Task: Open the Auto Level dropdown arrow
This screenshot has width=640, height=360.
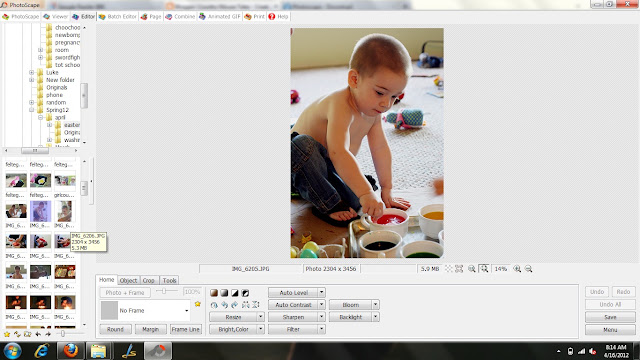Action: coord(322,292)
